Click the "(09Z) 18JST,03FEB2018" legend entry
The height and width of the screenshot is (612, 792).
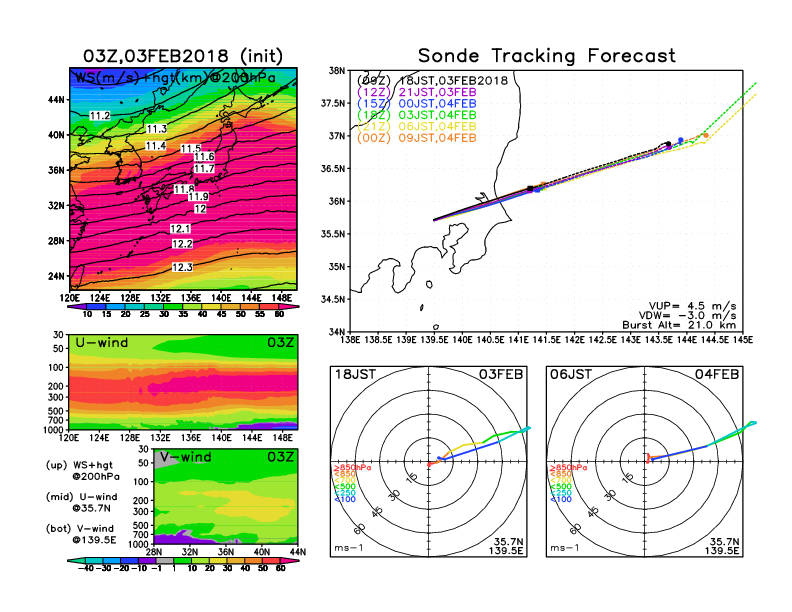pyautogui.click(x=432, y=81)
